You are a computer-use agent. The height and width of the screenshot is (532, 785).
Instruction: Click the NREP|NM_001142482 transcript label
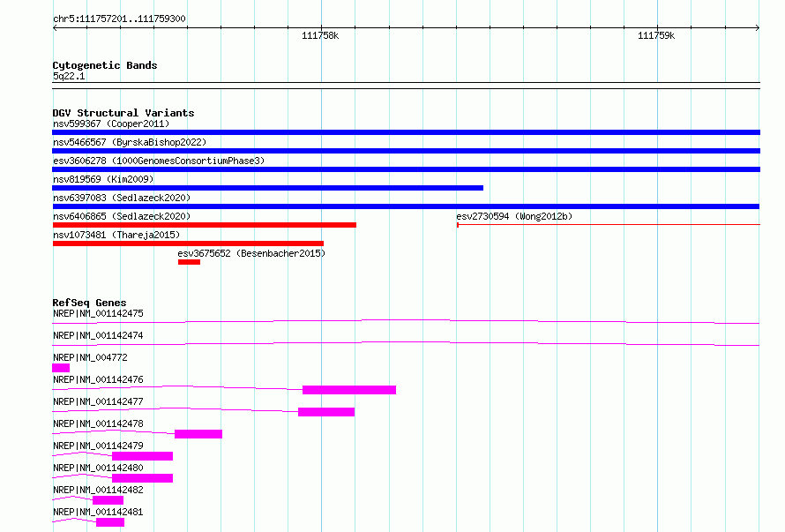tap(98, 490)
